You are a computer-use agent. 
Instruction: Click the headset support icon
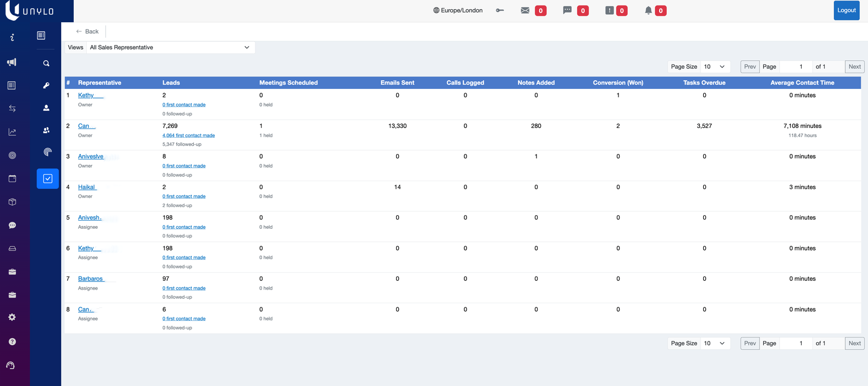tap(10, 365)
